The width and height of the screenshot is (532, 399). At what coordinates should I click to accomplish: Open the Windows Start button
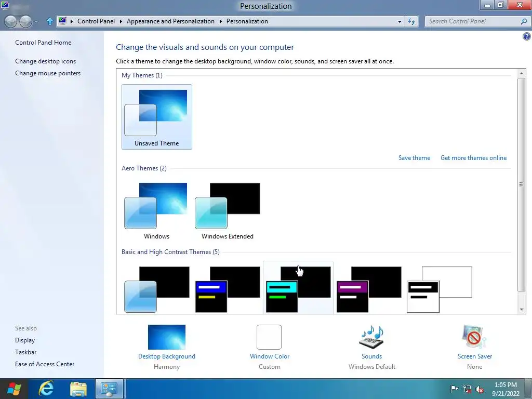[x=14, y=389]
